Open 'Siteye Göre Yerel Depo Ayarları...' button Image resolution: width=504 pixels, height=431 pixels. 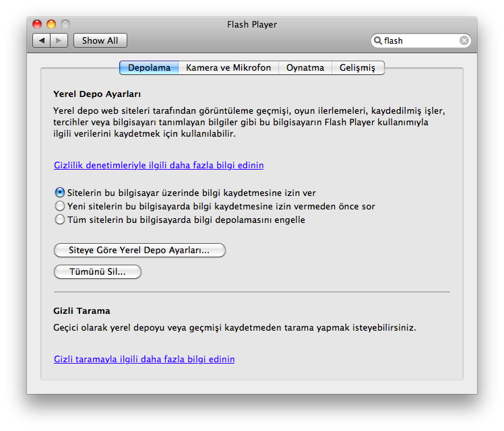click(x=139, y=250)
